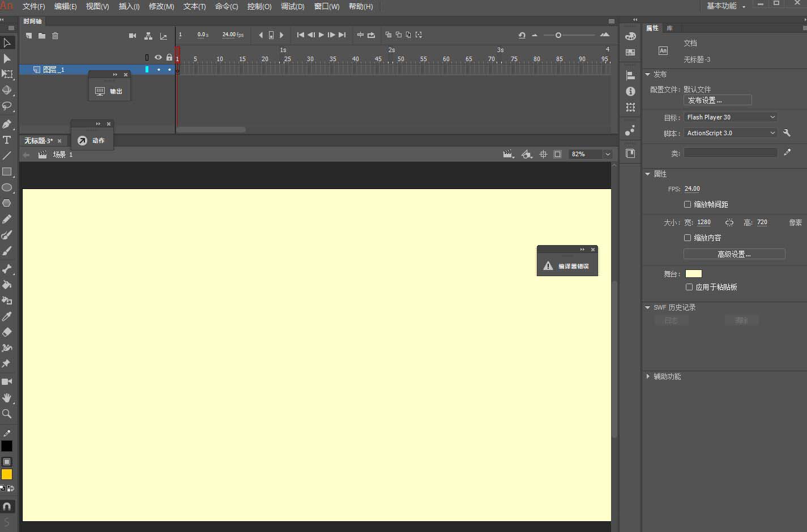Screen dimensions: 807x532
Task: Click the 发布设置... button
Action: (718, 100)
